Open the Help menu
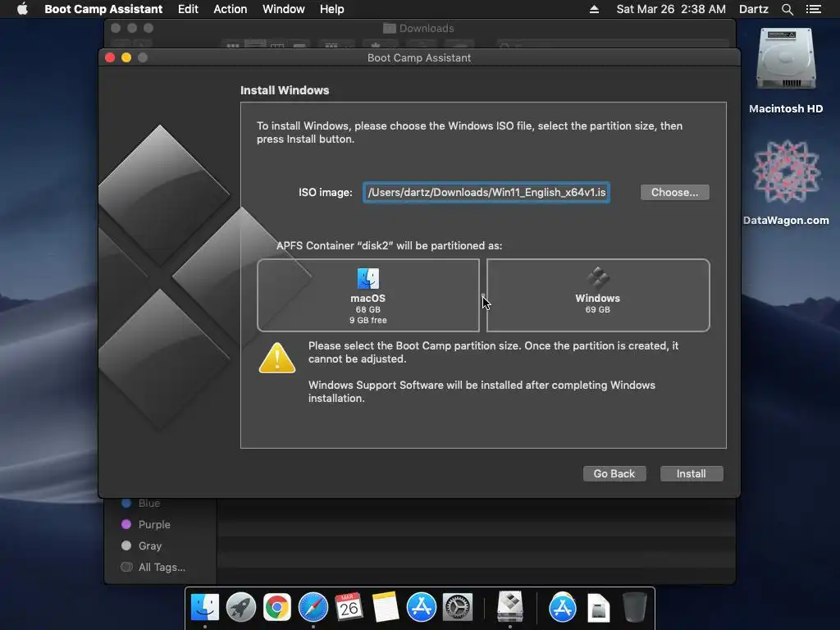Screen dimensions: 840x630 pyautogui.click(x=332, y=9)
